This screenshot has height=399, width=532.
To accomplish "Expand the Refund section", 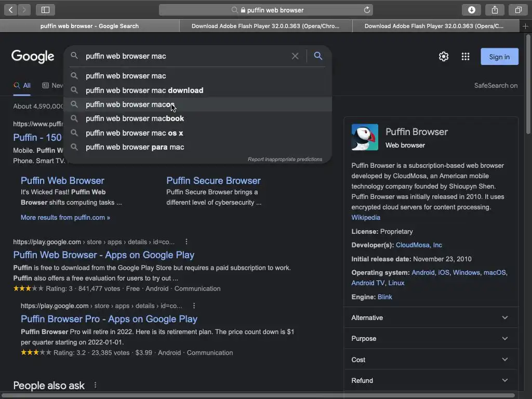I will 431,380.
